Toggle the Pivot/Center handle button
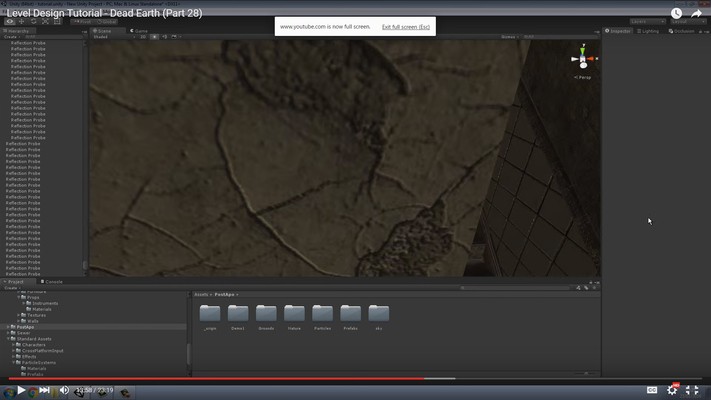711x400 pixels. click(82, 21)
